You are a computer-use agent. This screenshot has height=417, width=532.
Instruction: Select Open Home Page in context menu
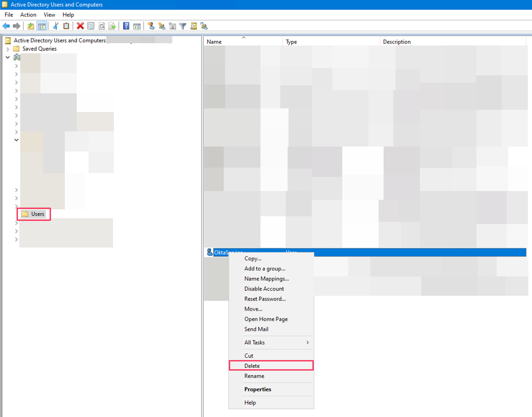coord(271,319)
